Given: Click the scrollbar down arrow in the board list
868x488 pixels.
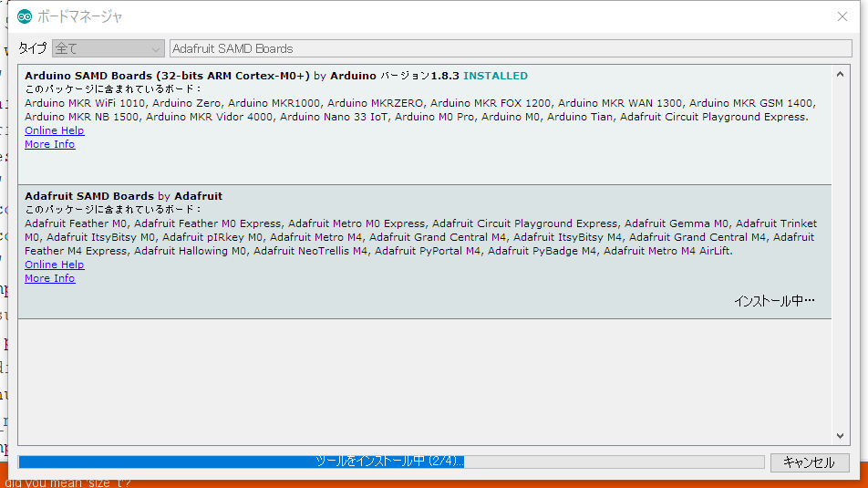Looking at the screenshot, I should tap(841, 437).
